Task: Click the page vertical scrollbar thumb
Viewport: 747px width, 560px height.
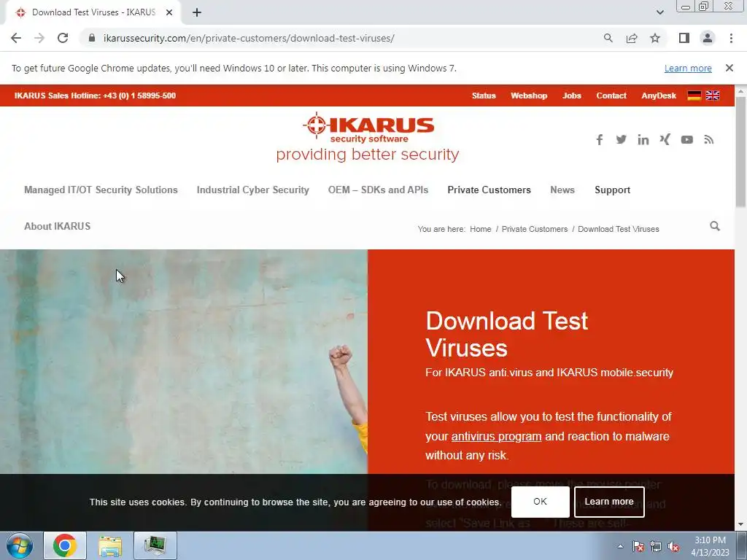Action: coord(741,152)
